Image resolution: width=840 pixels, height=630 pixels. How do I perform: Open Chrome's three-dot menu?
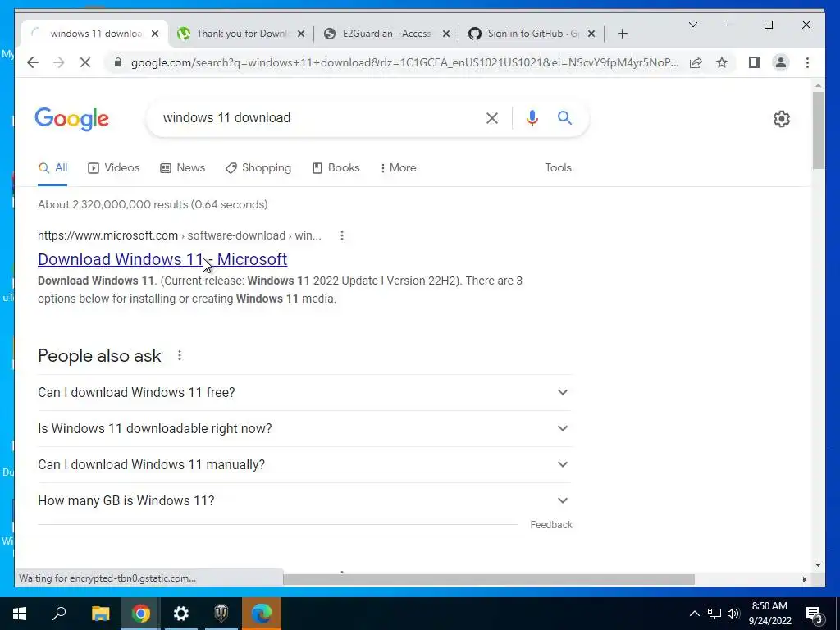click(807, 62)
